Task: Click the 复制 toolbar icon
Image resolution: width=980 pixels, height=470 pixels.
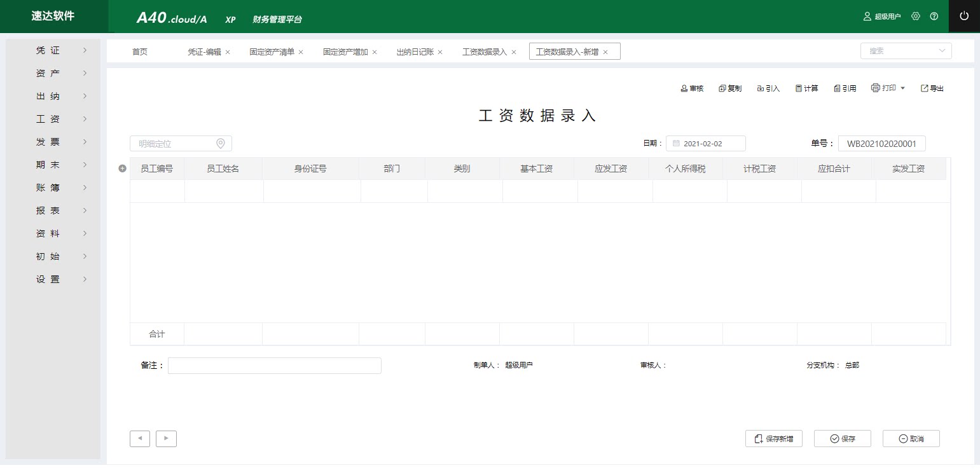Action: pos(722,88)
